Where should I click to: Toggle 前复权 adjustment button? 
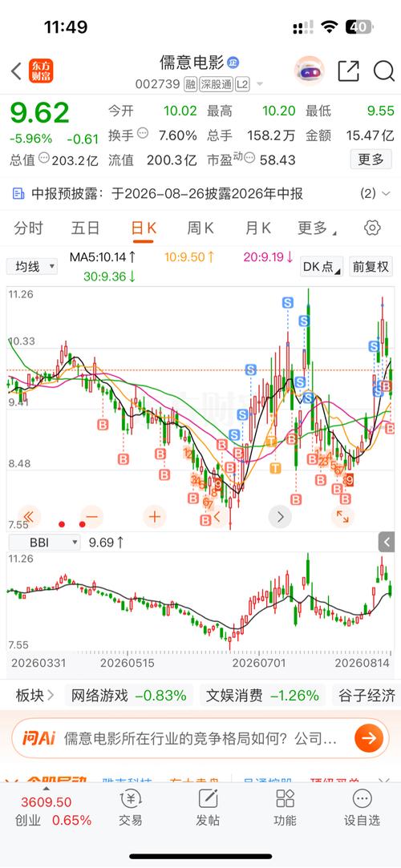pos(371,266)
